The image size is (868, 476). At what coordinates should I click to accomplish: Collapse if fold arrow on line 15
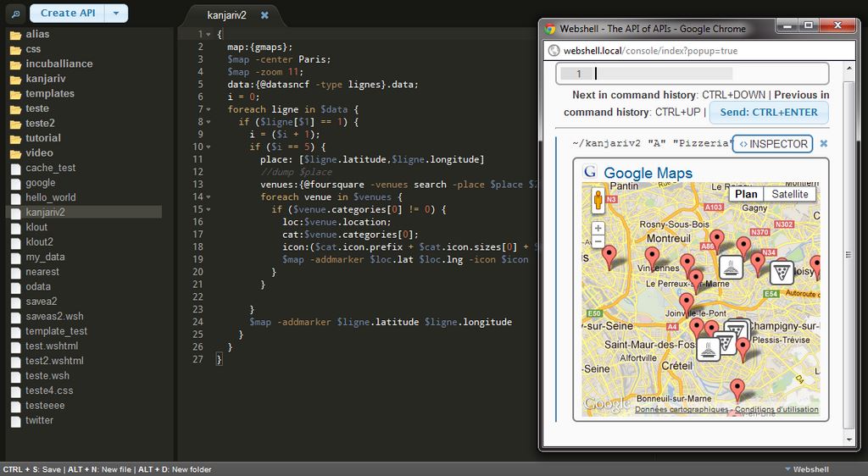pos(209,209)
